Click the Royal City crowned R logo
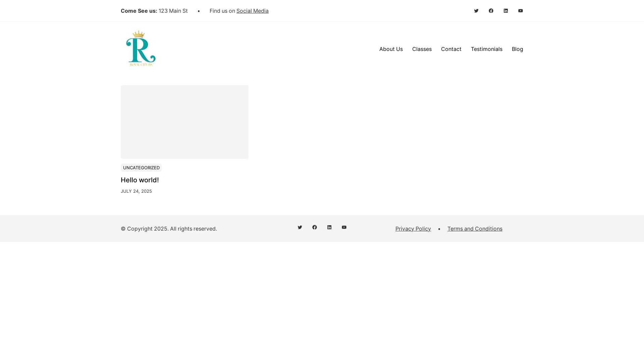This screenshot has width=644, height=362. pos(141,49)
